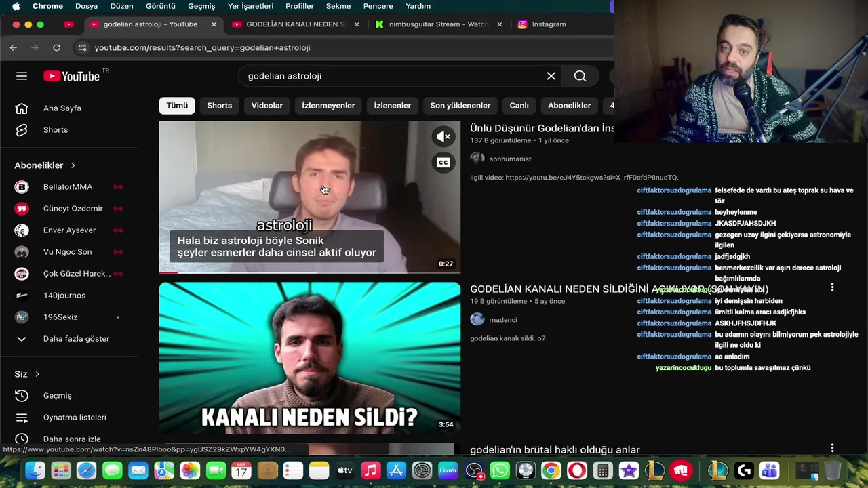
Task: Open WhatsApp from the Dock
Action: tap(500, 470)
